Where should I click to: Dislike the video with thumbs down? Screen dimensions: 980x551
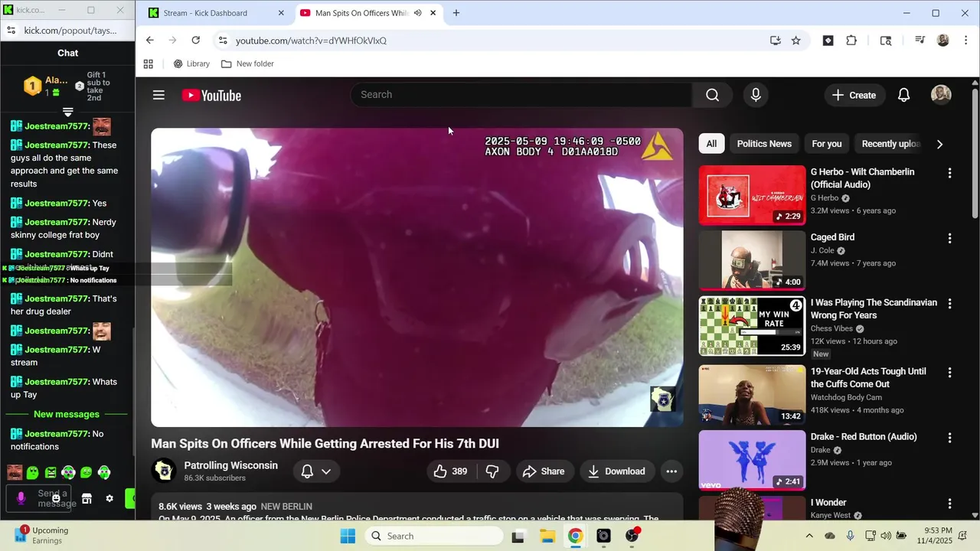click(492, 471)
